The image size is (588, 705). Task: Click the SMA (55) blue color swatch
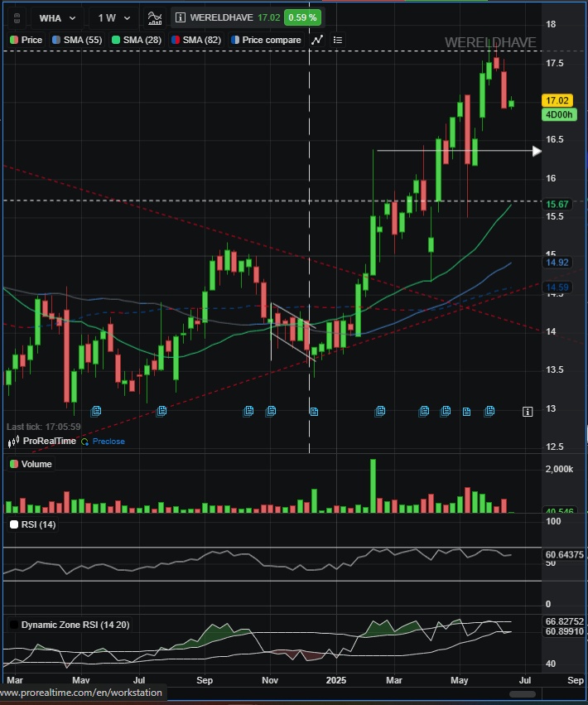pyautogui.click(x=56, y=40)
